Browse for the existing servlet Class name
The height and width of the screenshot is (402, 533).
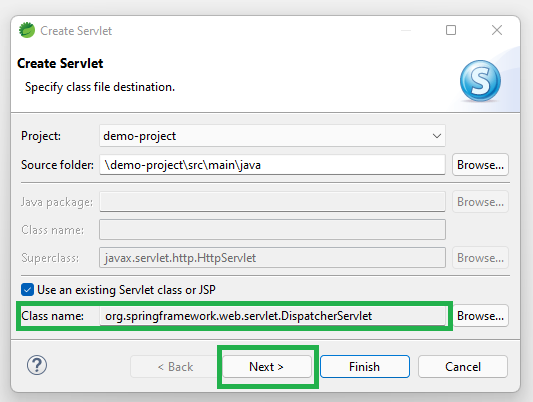point(480,316)
